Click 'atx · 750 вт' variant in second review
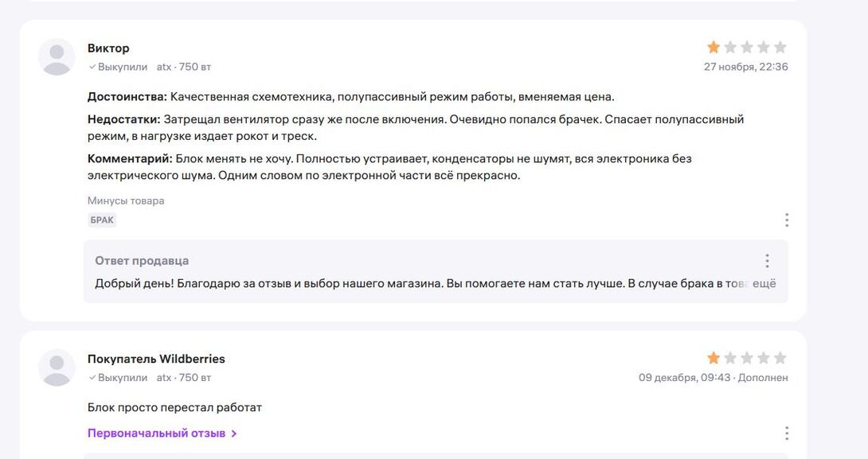The width and height of the screenshot is (868, 459). 184,378
